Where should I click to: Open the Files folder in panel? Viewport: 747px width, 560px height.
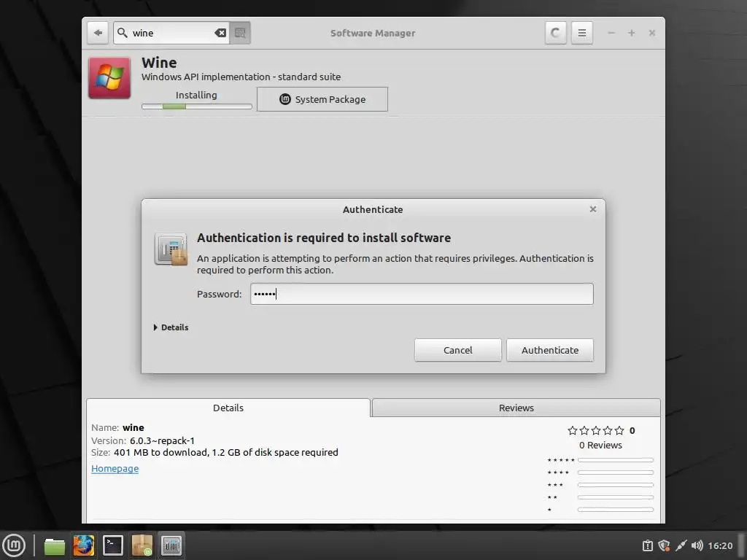pyautogui.click(x=54, y=545)
